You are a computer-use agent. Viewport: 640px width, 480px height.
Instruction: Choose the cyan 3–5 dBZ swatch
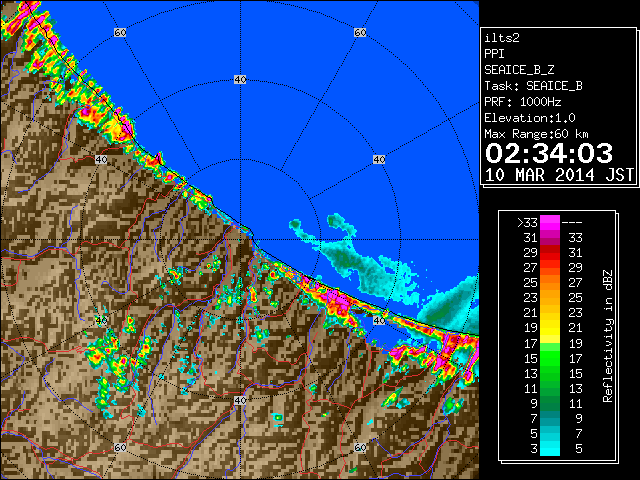click(550, 448)
